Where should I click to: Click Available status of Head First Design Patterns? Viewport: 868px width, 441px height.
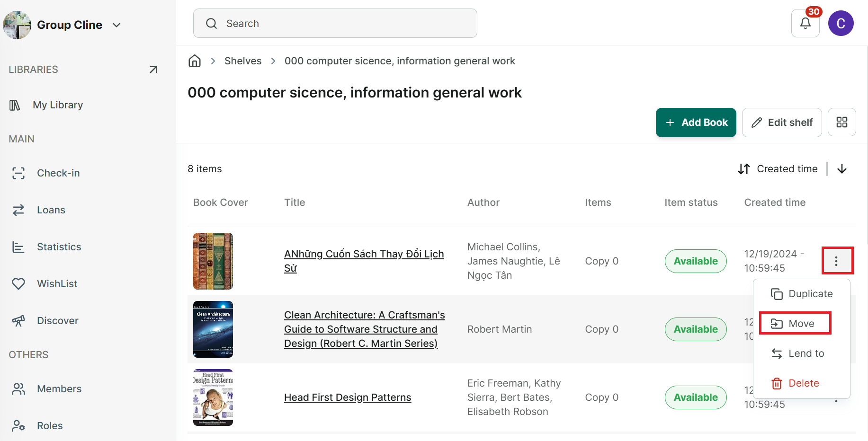pos(696,397)
